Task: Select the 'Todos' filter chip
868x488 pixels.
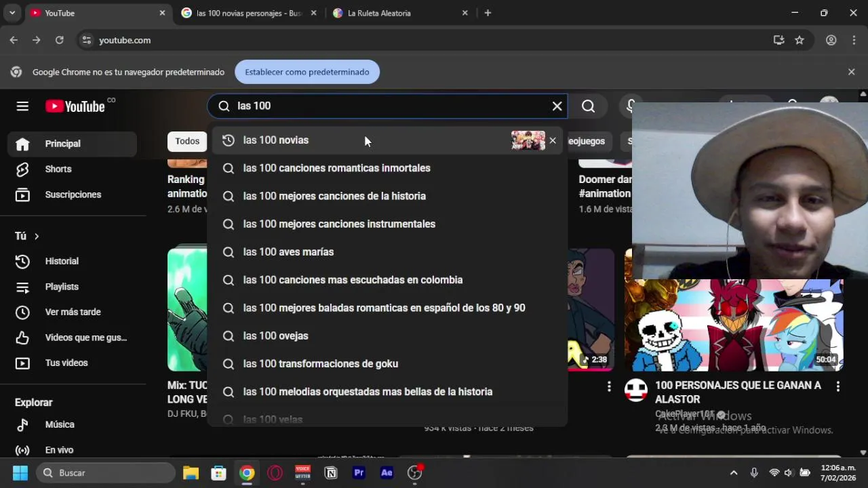Action: click(x=187, y=141)
